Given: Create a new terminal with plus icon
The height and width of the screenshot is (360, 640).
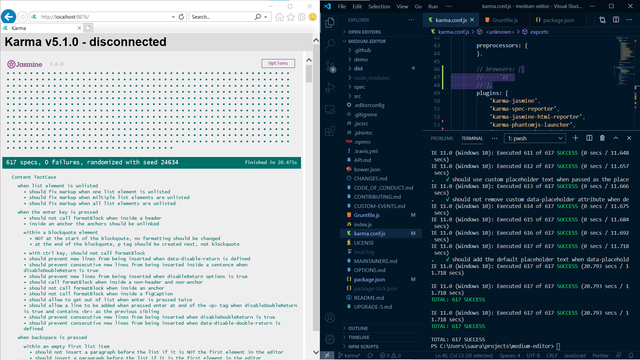Looking at the screenshot, I should 576,138.
